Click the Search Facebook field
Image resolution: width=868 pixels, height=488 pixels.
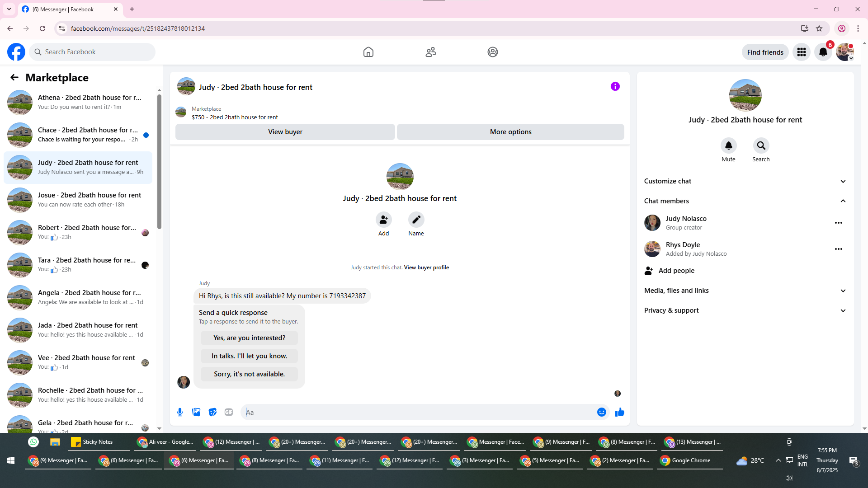[92, 52]
